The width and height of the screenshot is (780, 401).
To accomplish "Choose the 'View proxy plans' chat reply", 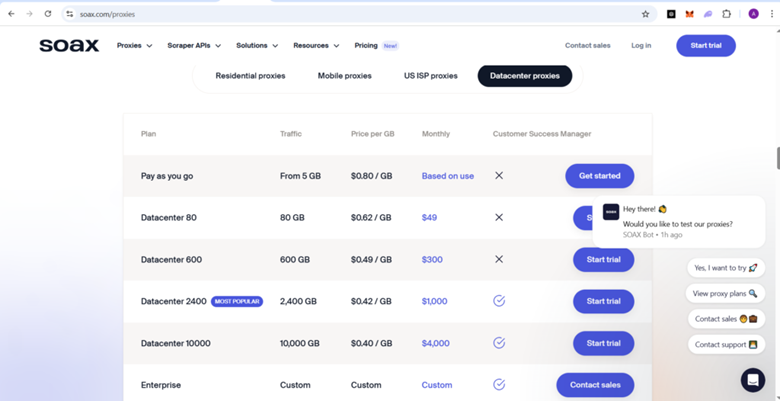I will pyautogui.click(x=725, y=293).
